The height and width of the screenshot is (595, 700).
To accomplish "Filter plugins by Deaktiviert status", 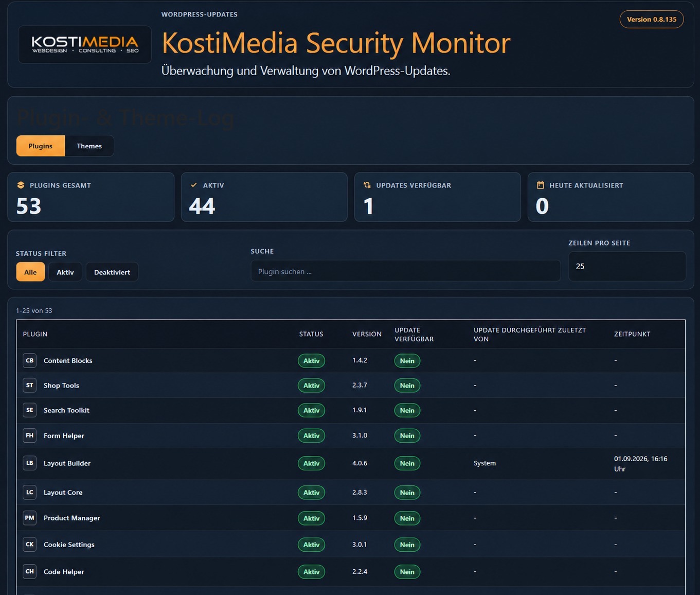I will click(112, 272).
